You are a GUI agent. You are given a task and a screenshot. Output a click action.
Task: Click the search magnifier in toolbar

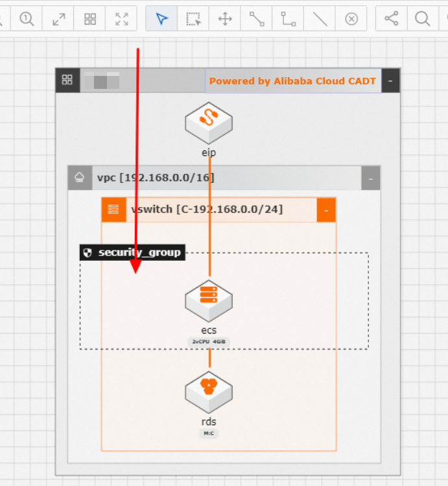pos(423,19)
